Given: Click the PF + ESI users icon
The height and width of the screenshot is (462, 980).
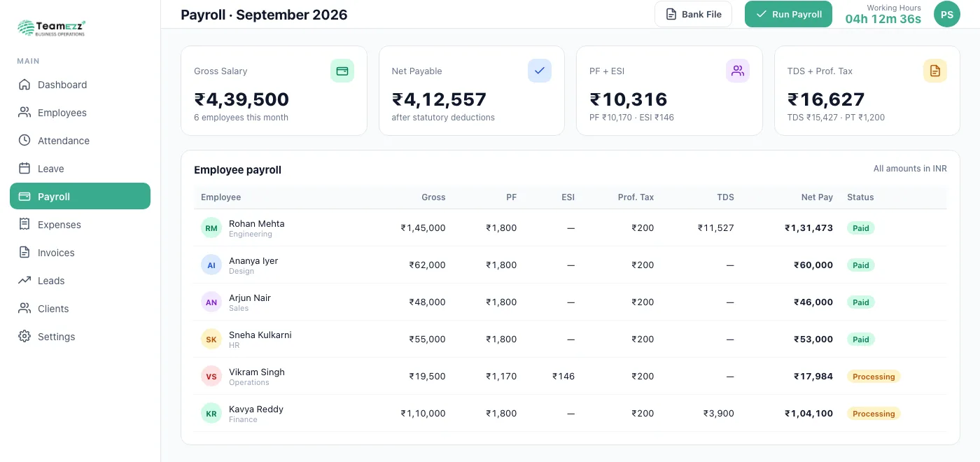Looking at the screenshot, I should coord(738,71).
